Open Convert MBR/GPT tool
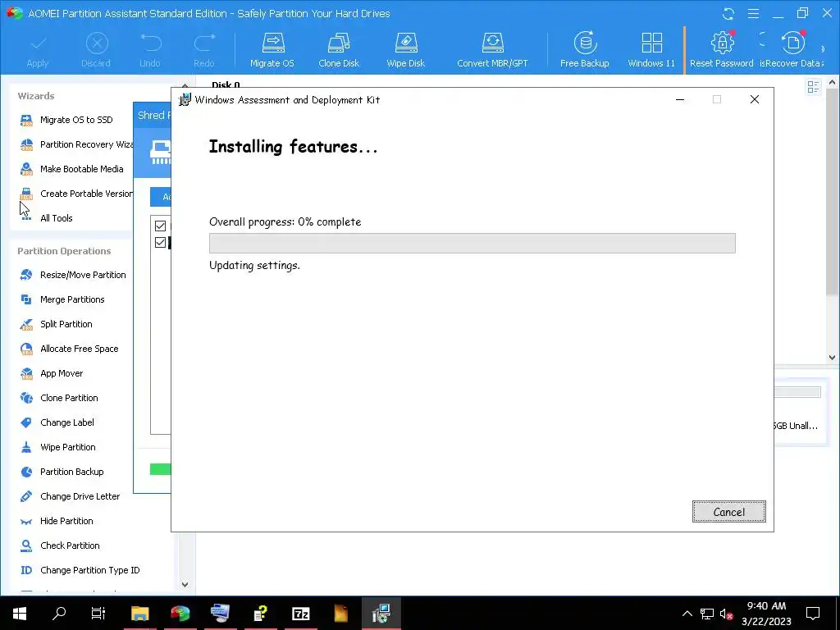 pyautogui.click(x=492, y=50)
